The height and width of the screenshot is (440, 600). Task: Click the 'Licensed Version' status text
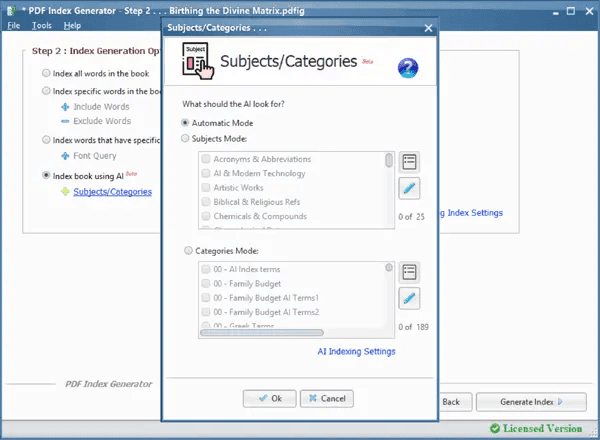click(542, 428)
